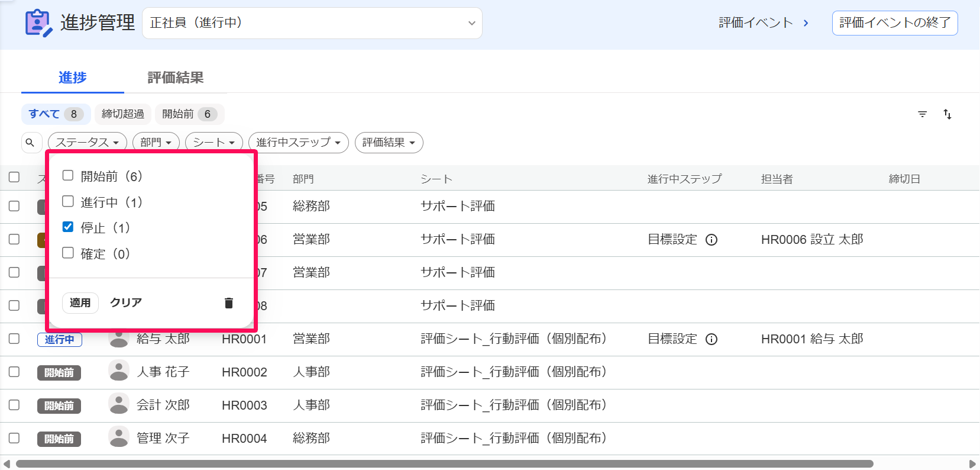This screenshot has height=470, width=980.
Task: Click chevron arrow beside 評価イベント
Action: point(806,23)
